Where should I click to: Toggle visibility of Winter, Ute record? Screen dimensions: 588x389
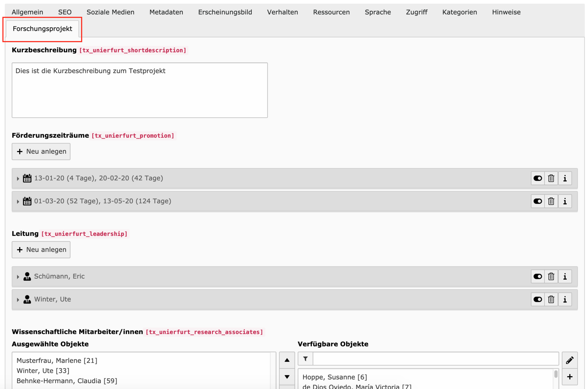(x=537, y=299)
